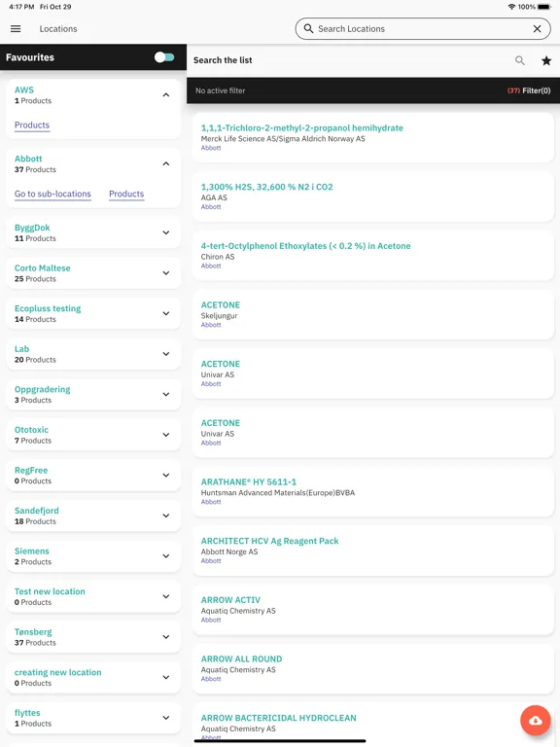The width and height of the screenshot is (560, 747).
Task: Click the Locations page title
Action: tap(58, 28)
